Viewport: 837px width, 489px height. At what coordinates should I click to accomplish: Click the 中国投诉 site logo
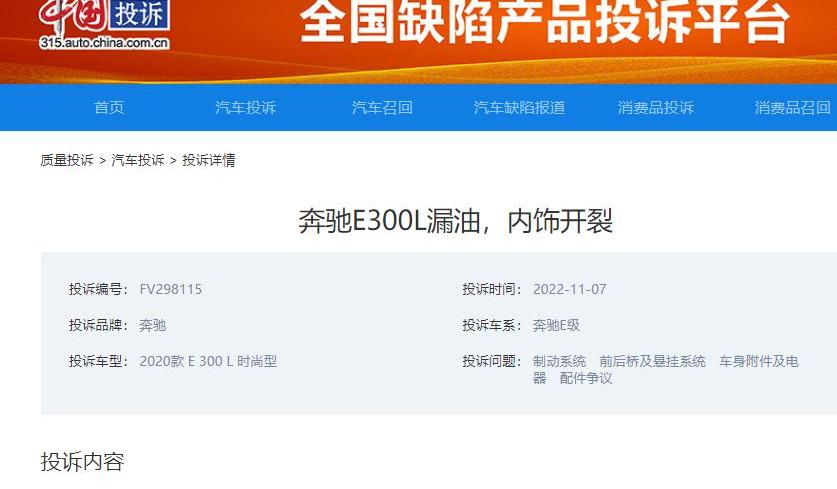coord(104,24)
